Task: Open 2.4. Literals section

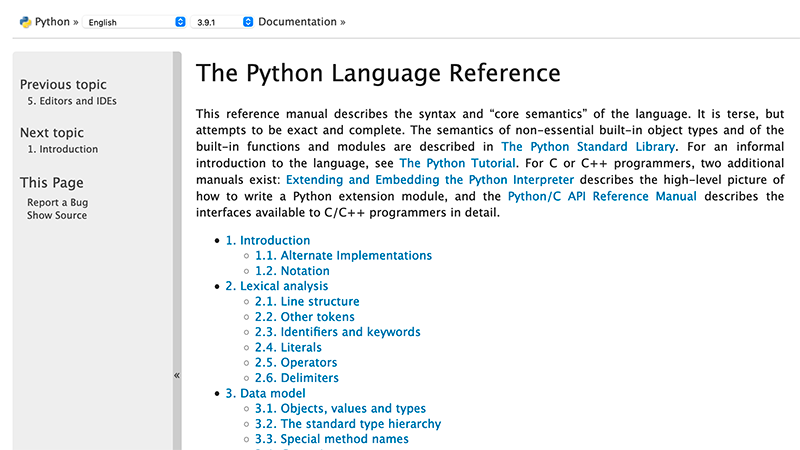Action: [x=288, y=347]
